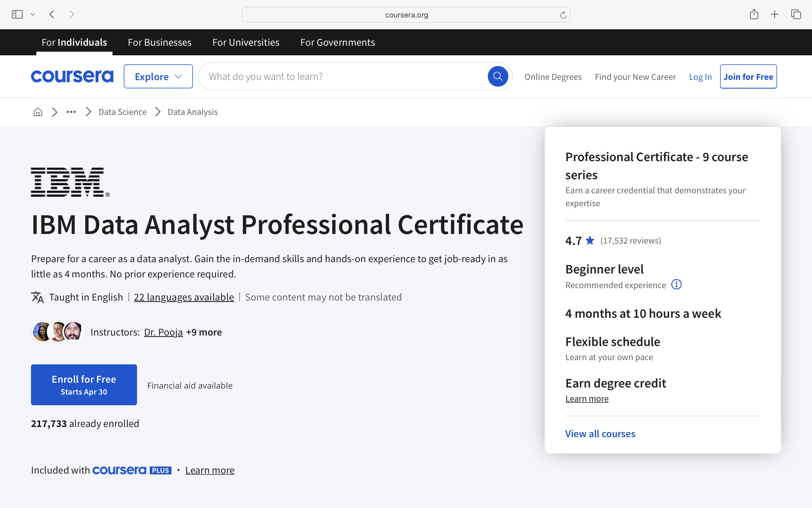Screen dimensions: 812x508
Task: Click the Coursera logo
Action: 72,76
